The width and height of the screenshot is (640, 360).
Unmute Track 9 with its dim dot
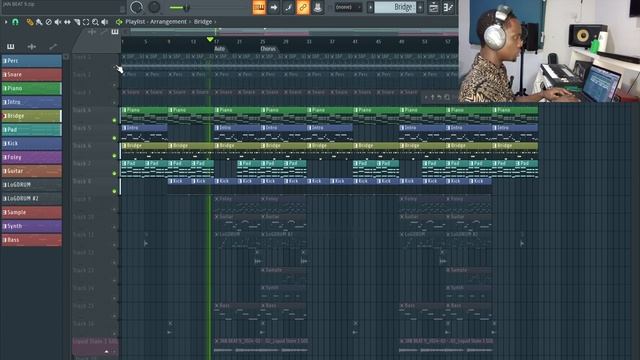114,209
